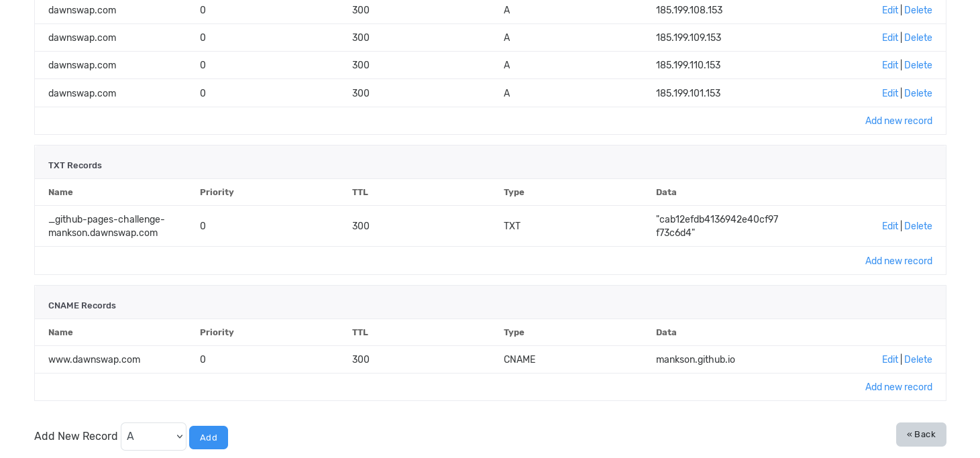Open the record type dropdown showing A
Viewport: 980px width, 458px height.
point(154,437)
